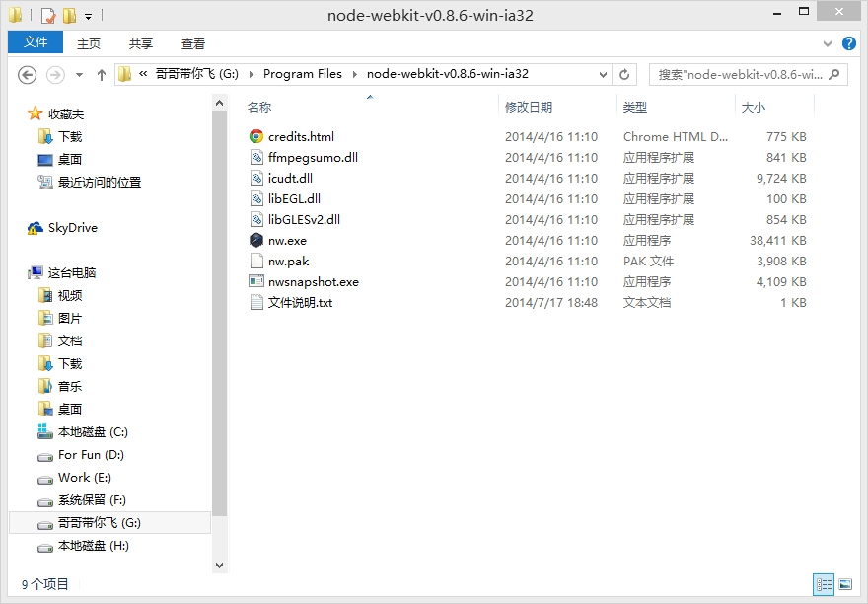Image resolution: width=868 pixels, height=604 pixels.
Task: Click the Back navigation arrow
Action: coord(28,74)
